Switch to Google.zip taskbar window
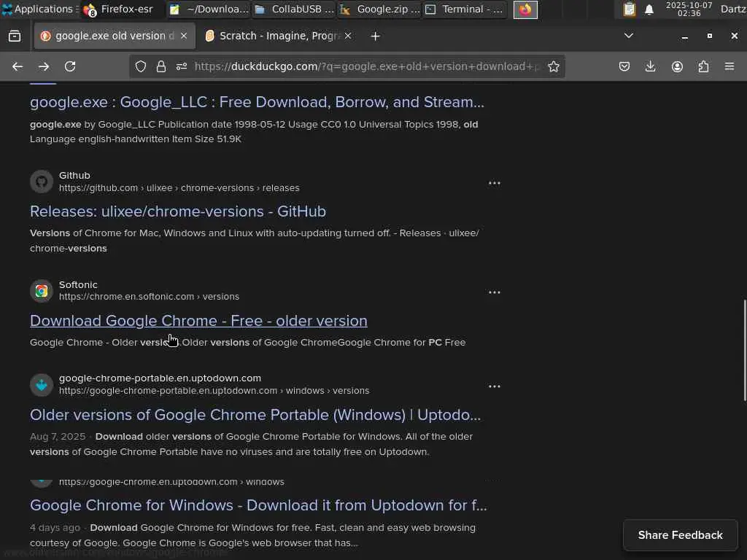 pos(379,9)
